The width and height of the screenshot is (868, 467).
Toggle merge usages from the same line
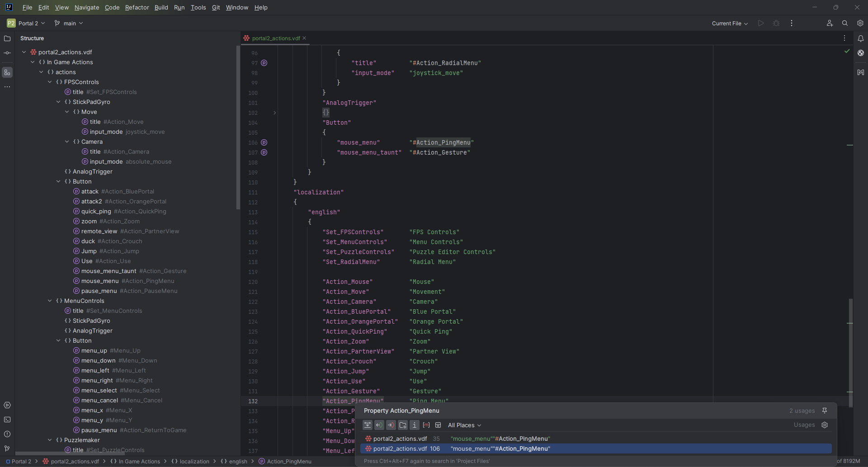[x=368, y=425]
